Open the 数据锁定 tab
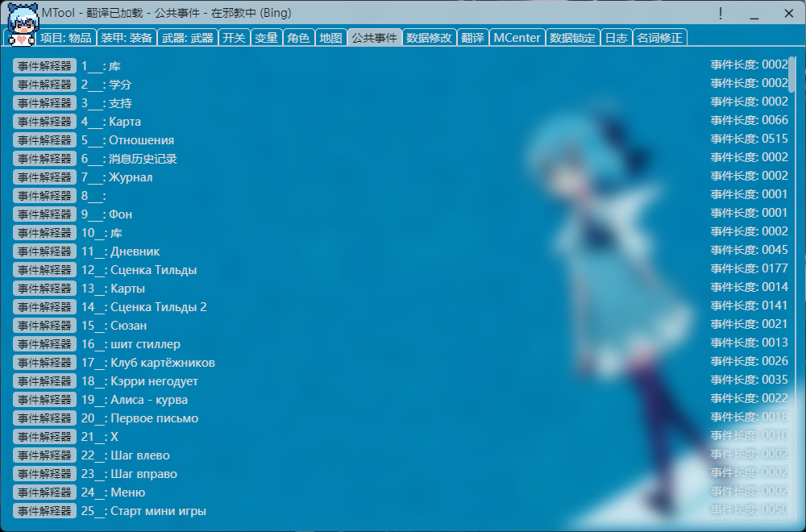 click(x=573, y=38)
